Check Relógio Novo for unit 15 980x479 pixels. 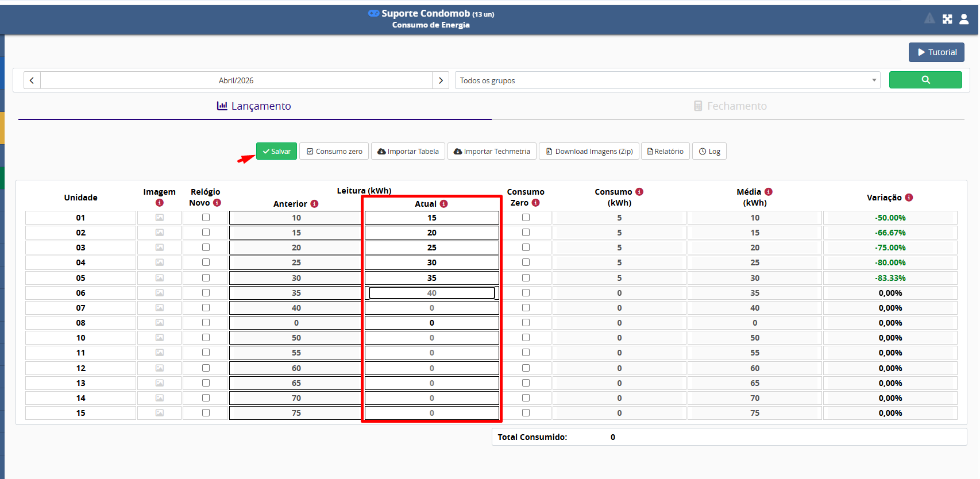coord(206,413)
